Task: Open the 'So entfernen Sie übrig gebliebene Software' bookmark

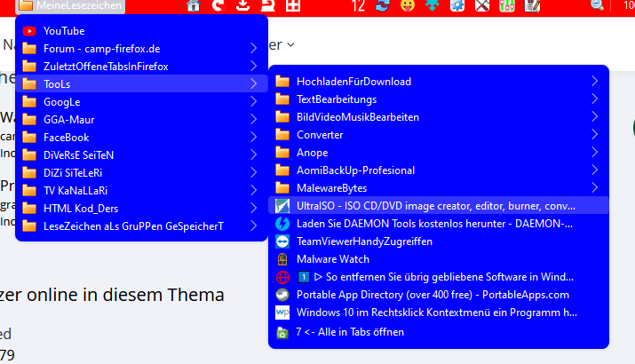Action: coord(439,277)
